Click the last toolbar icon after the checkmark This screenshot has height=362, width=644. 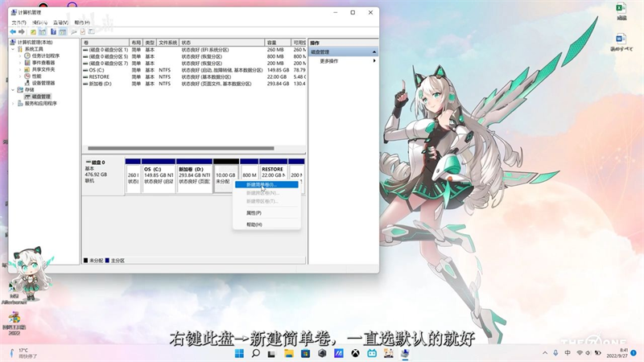pyautogui.click(x=91, y=31)
